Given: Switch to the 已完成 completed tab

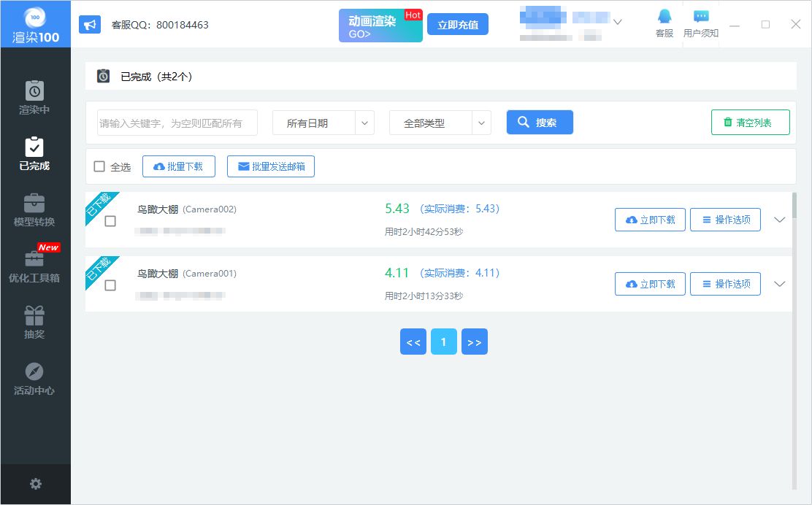Looking at the screenshot, I should tap(34, 153).
